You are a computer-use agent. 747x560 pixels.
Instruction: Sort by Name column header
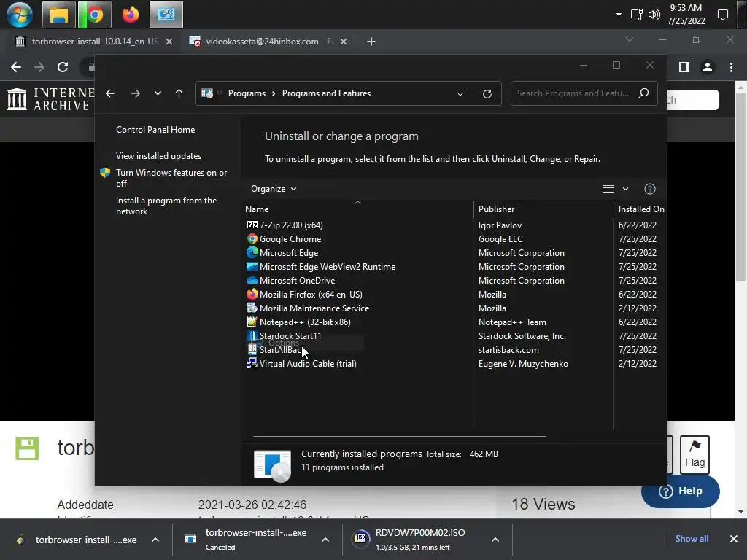coord(357,209)
